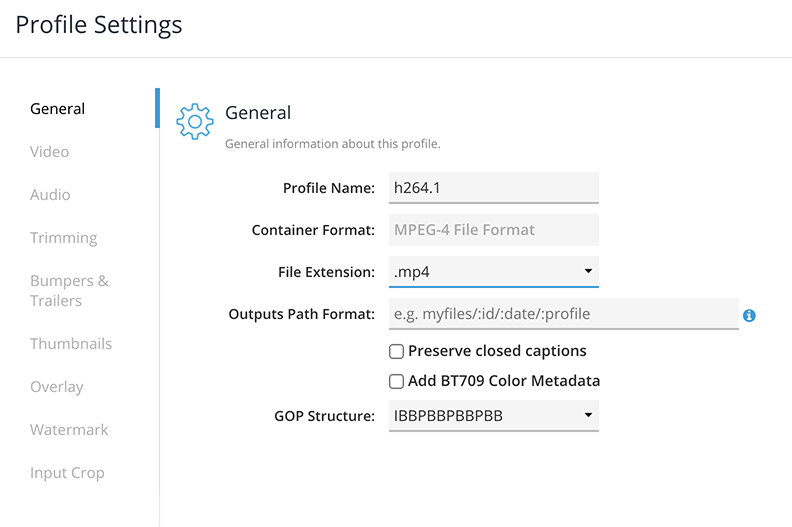The width and height of the screenshot is (792, 527).
Task: Click the Profile Name text field
Action: tap(493, 188)
